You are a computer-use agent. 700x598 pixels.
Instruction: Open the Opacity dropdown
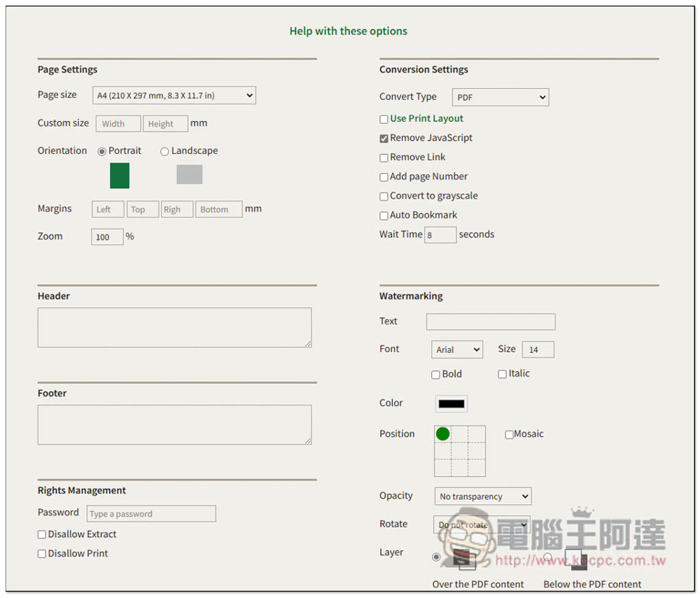[x=483, y=496]
